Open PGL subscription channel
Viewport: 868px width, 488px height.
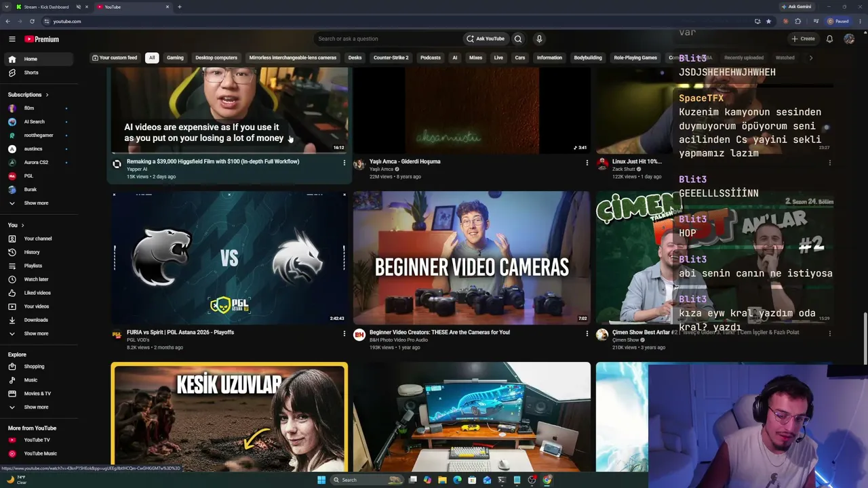pyautogui.click(x=40, y=176)
